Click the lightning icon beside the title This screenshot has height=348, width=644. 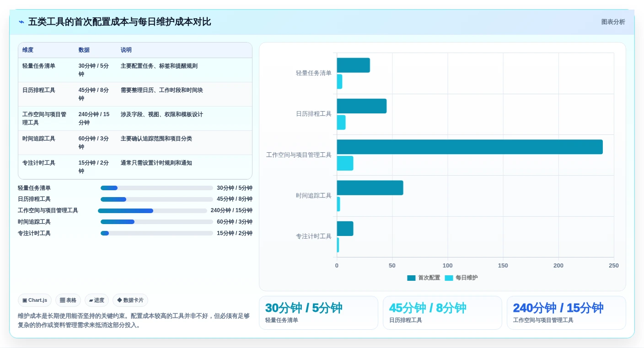point(21,22)
